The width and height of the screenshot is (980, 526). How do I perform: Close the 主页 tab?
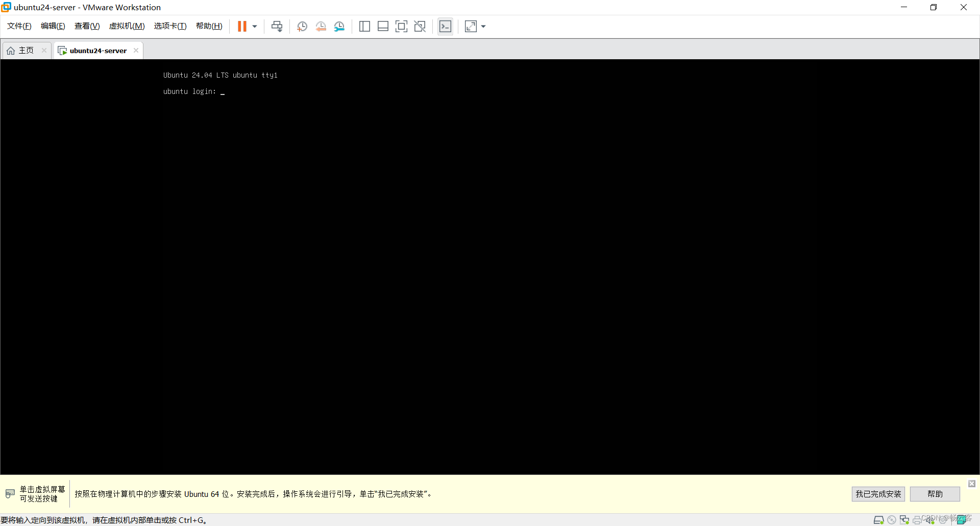point(44,50)
